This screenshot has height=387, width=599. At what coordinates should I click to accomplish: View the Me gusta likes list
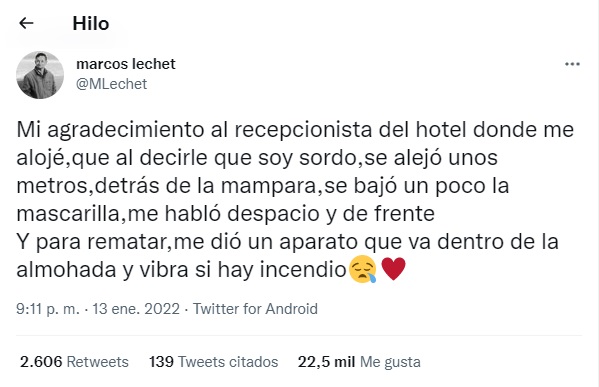coord(359,362)
